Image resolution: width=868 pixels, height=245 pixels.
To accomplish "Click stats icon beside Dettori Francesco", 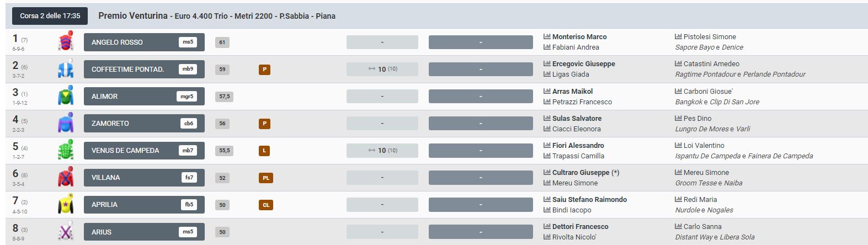I will pyautogui.click(x=547, y=226).
